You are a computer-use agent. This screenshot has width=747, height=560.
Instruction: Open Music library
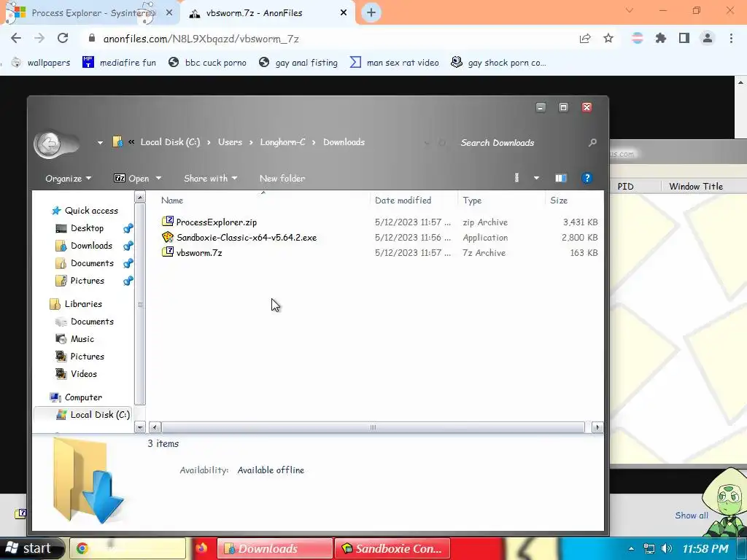click(x=75, y=339)
